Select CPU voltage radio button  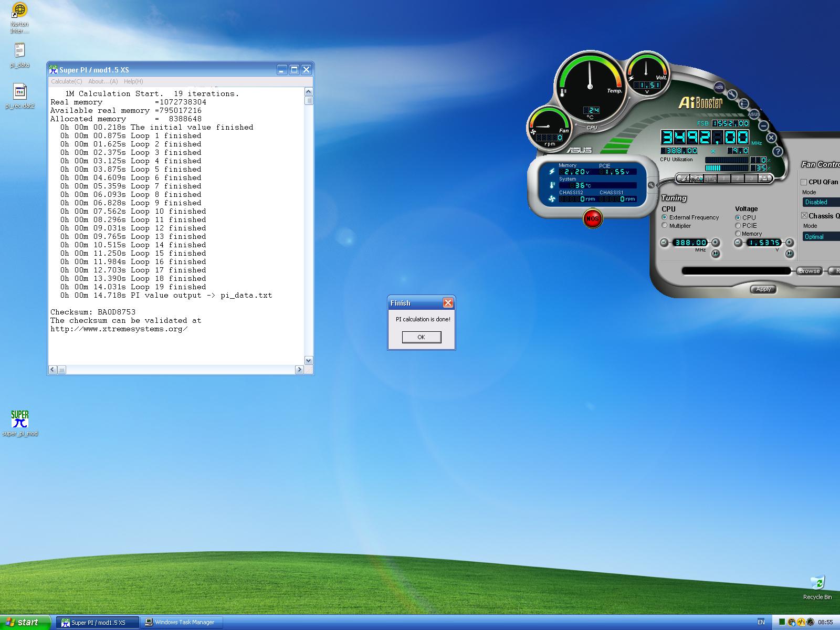pyautogui.click(x=738, y=217)
